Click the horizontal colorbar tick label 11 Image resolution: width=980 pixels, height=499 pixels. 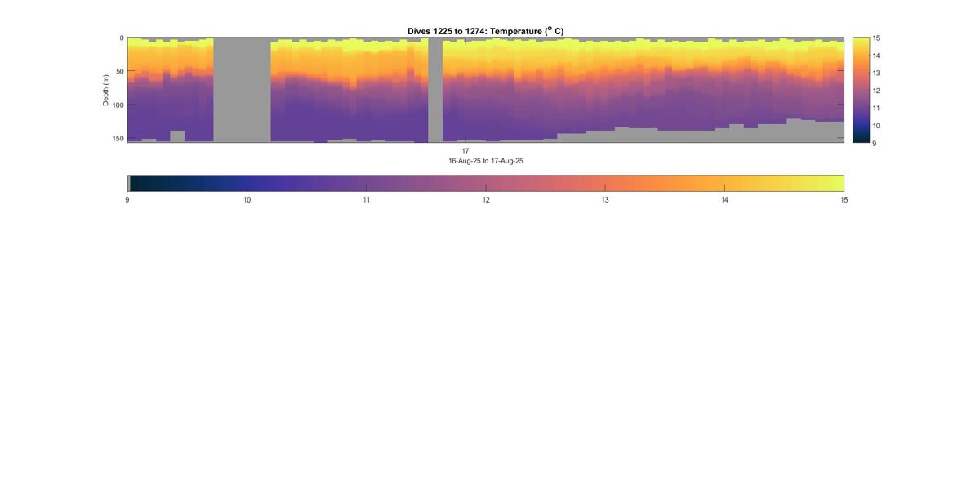click(366, 199)
